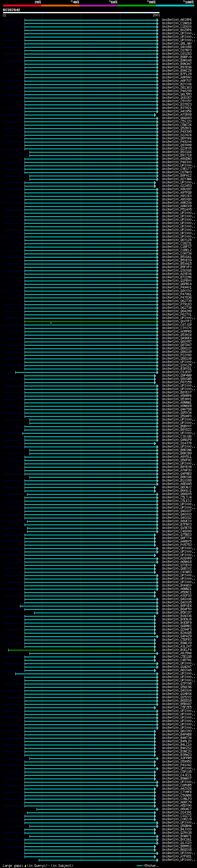Click the UniRef100_P79183 label
The image size is (197, 868).
coord(177,304)
